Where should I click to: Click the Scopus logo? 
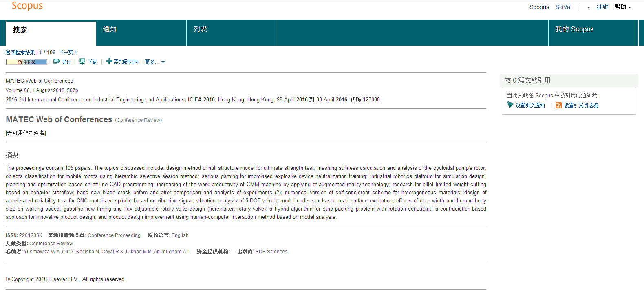27,6
